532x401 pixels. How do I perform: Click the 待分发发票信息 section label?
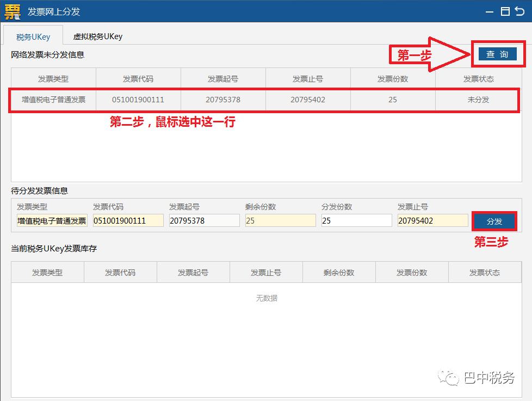tap(39, 190)
